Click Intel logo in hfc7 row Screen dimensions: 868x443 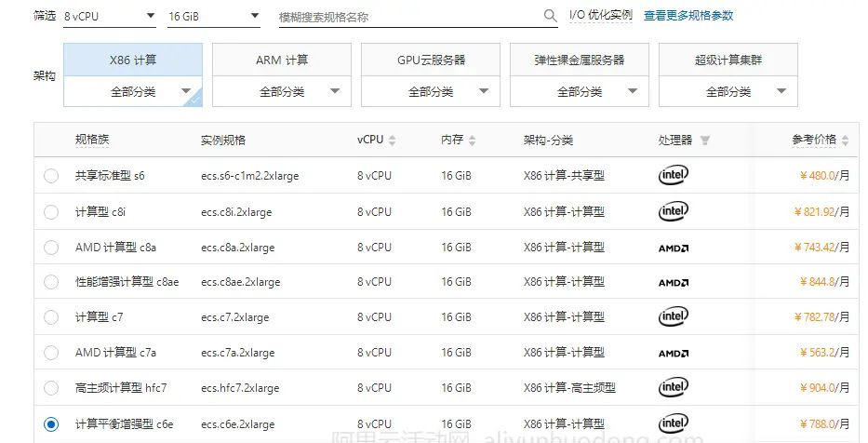coord(674,387)
